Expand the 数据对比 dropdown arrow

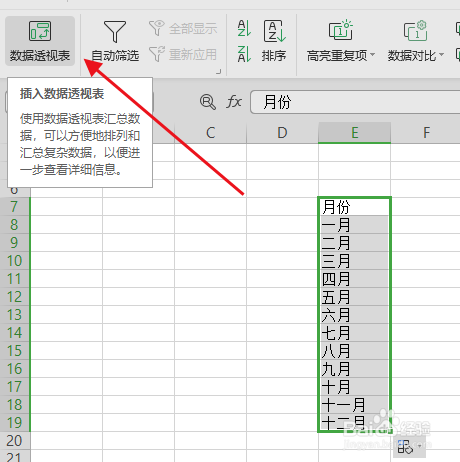(x=441, y=54)
